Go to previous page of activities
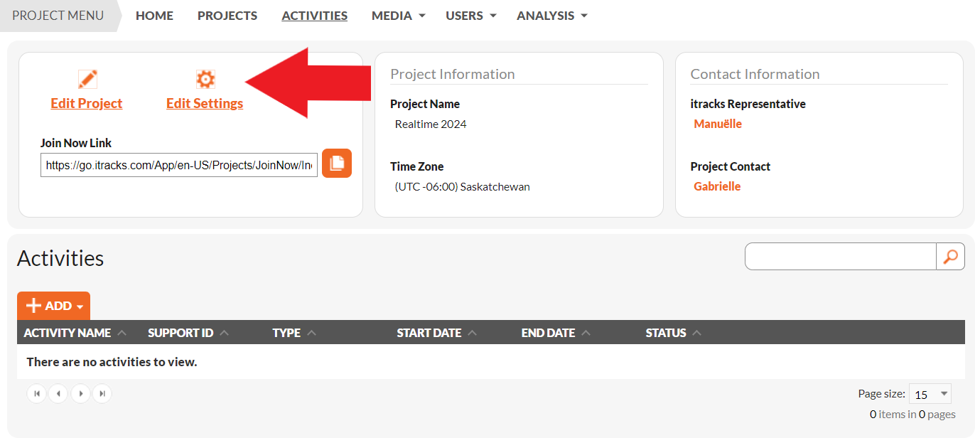The width and height of the screenshot is (980, 443). click(58, 393)
